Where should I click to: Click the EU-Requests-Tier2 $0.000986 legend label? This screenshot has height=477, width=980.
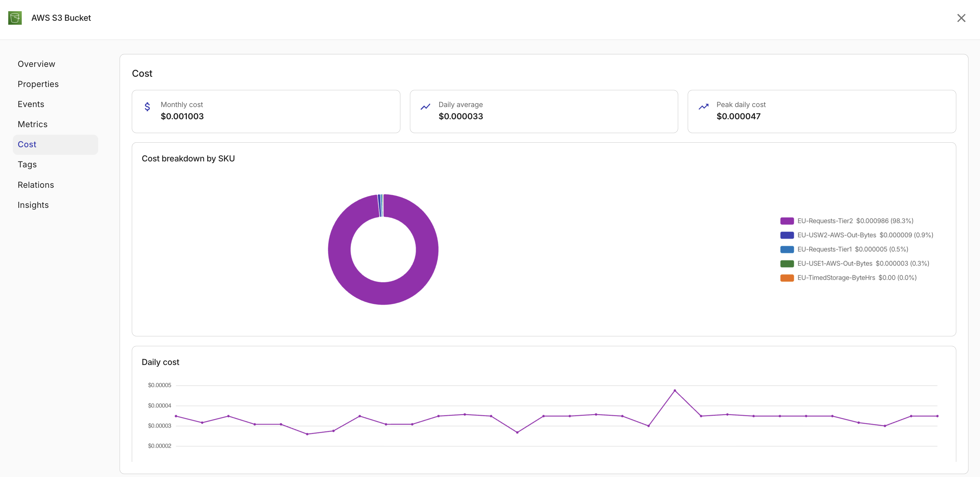(855, 221)
